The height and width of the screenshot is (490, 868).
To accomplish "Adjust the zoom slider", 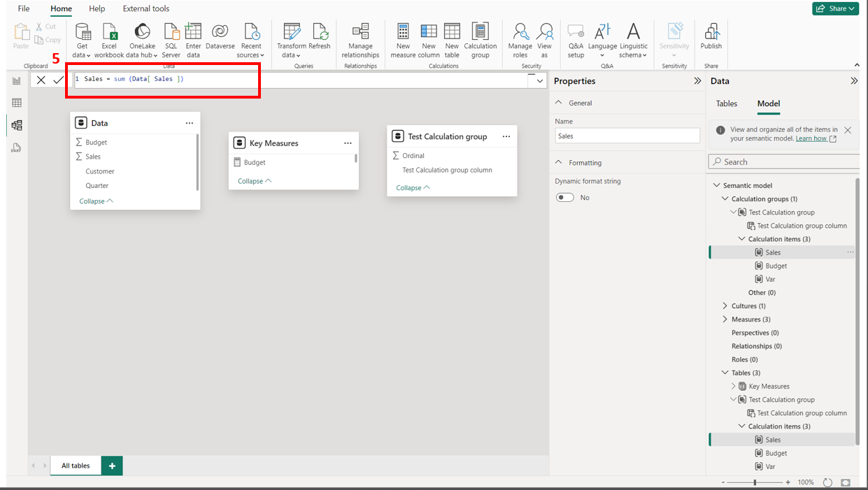I will 755,482.
